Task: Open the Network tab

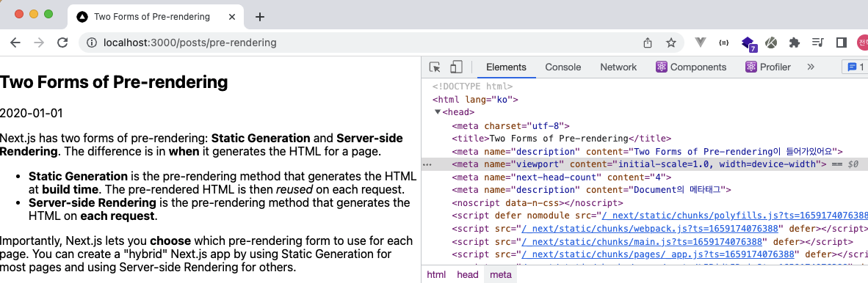Action: tap(618, 67)
